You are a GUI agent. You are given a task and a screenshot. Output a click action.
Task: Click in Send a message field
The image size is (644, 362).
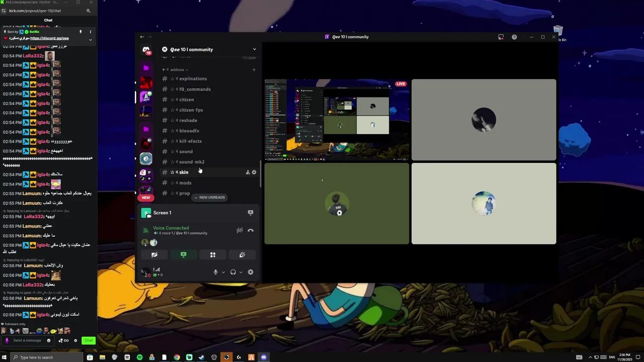click(27, 340)
